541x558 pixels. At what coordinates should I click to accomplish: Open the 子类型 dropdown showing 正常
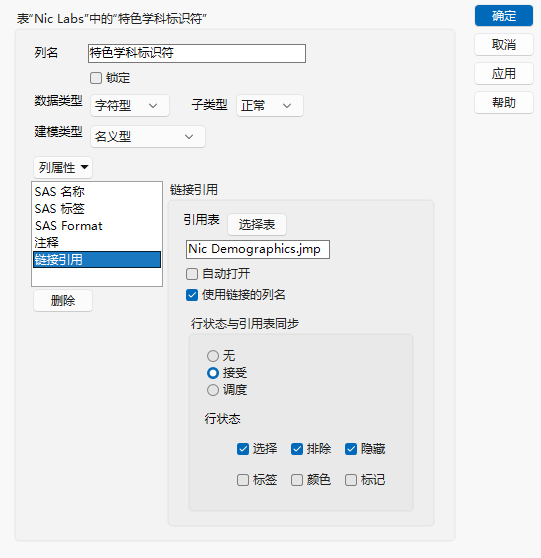pos(270,106)
